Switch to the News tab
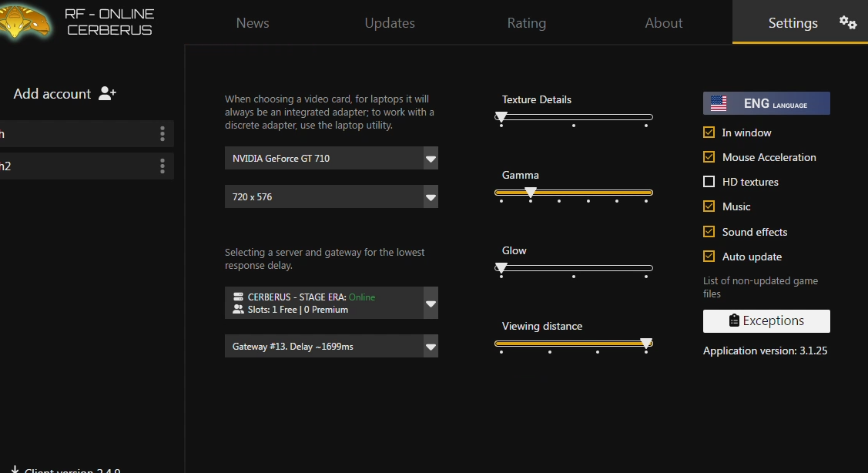The image size is (868, 473). pyautogui.click(x=253, y=23)
